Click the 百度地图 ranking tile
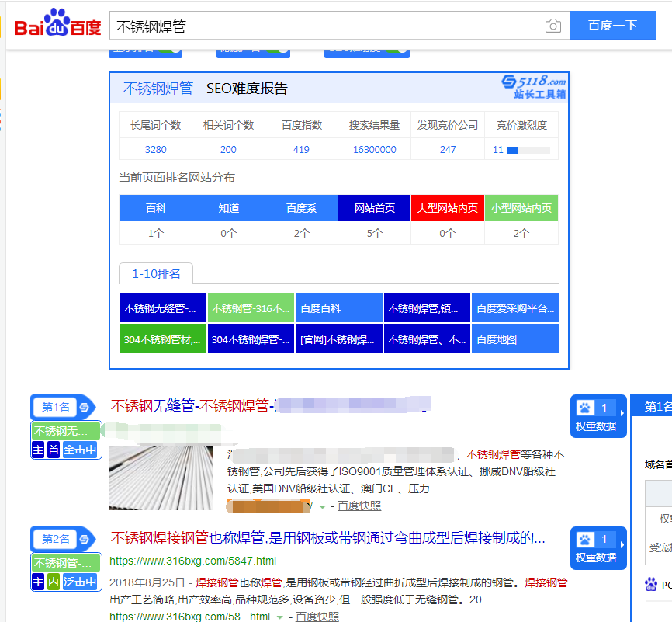Image resolution: width=672 pixels, height=622 pixels. (515, 339)
